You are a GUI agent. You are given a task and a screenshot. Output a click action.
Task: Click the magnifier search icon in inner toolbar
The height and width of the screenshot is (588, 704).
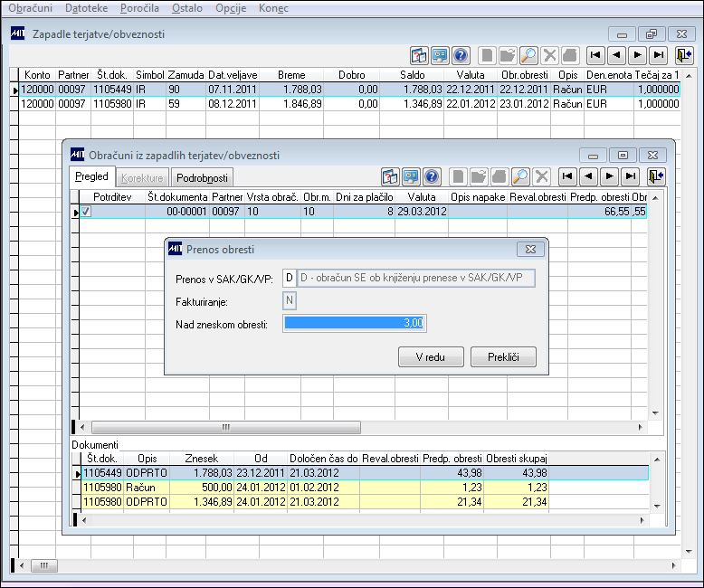click(520, 176)
